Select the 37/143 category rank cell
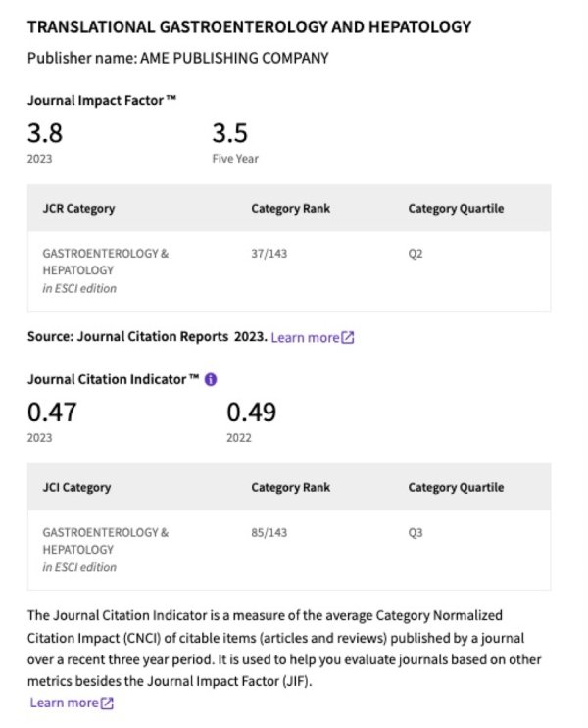This screenshot has width=588, height=728. coord(269,254)
